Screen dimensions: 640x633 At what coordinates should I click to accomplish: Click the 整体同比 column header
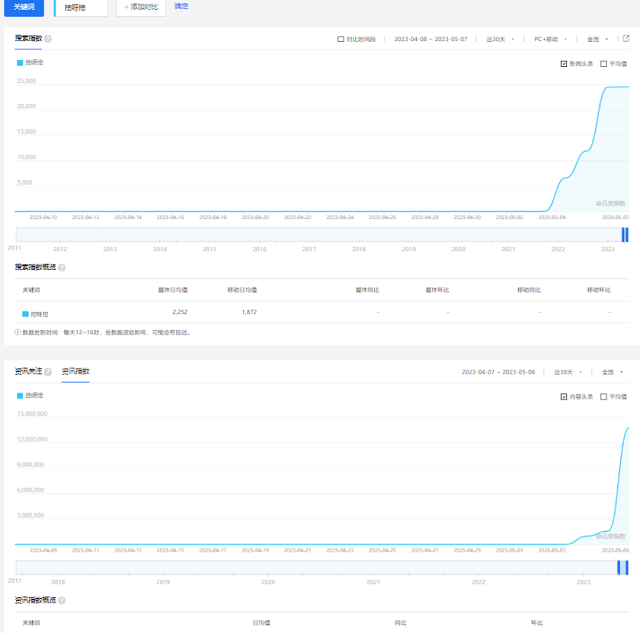(367, 290)
